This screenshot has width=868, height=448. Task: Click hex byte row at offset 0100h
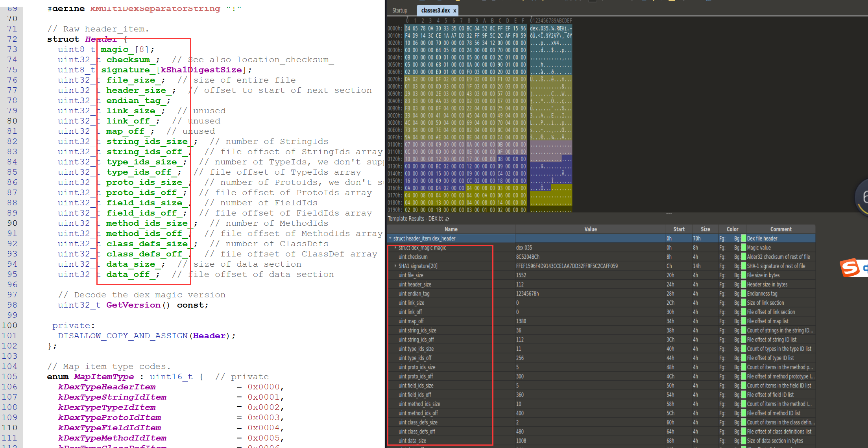point(465,144)
